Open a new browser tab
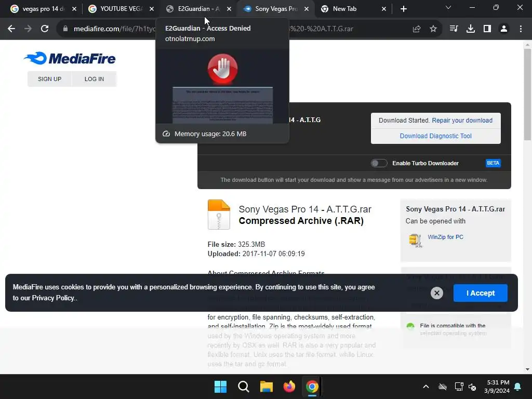 point(403,9)
